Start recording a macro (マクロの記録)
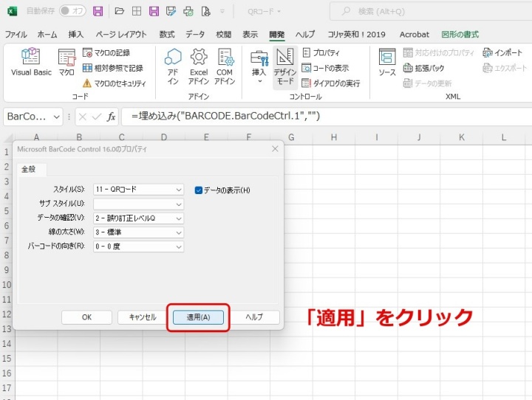 pos(106,53)
